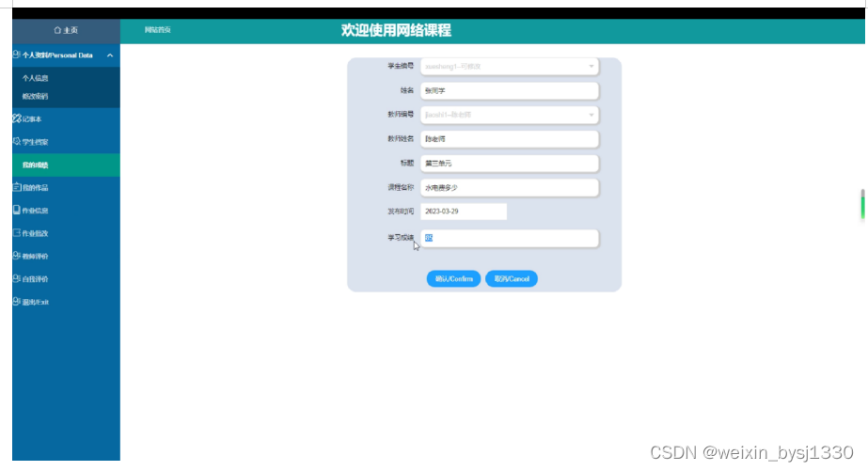This screenshot has height=471, width=868.
Task: Click the 欢迎使用网络课程 banner title
Action: (396, 30)
